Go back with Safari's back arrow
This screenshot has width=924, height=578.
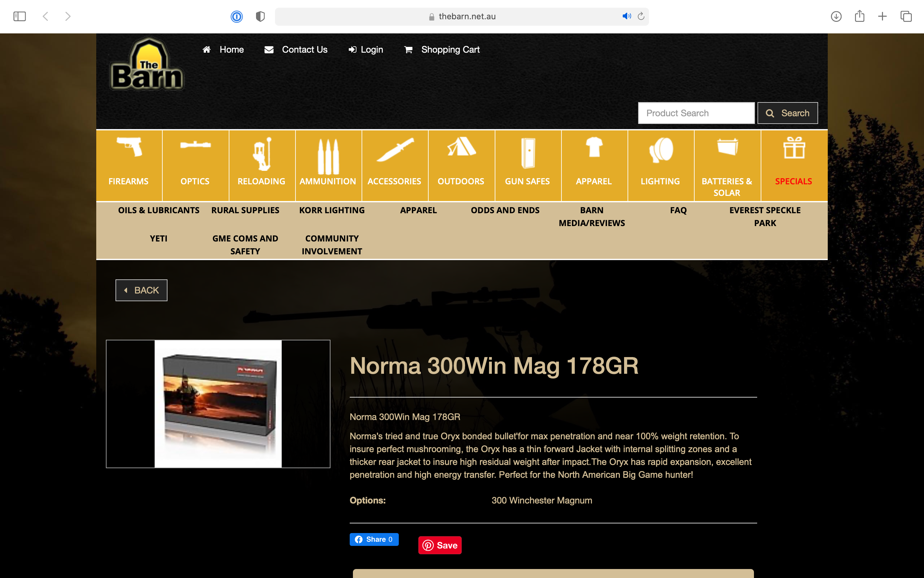coord(46,16)
